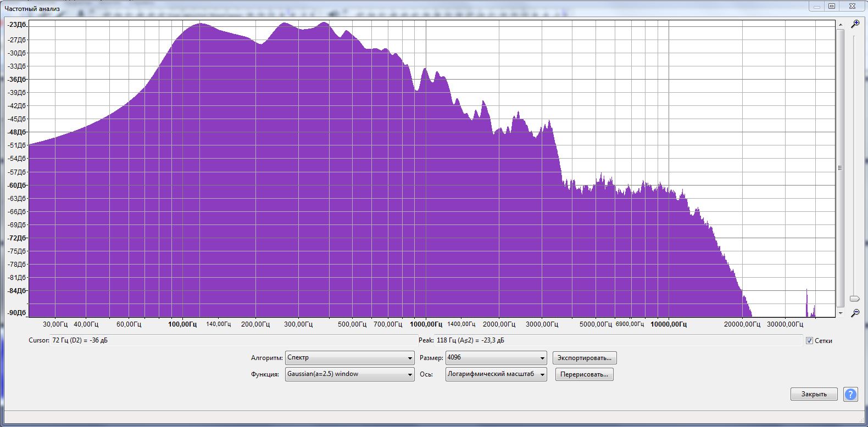Click the Peak readout field 118 Гц
Image resolution: width=868 pixels, height=427 pixels.
(x=618, y=341)
